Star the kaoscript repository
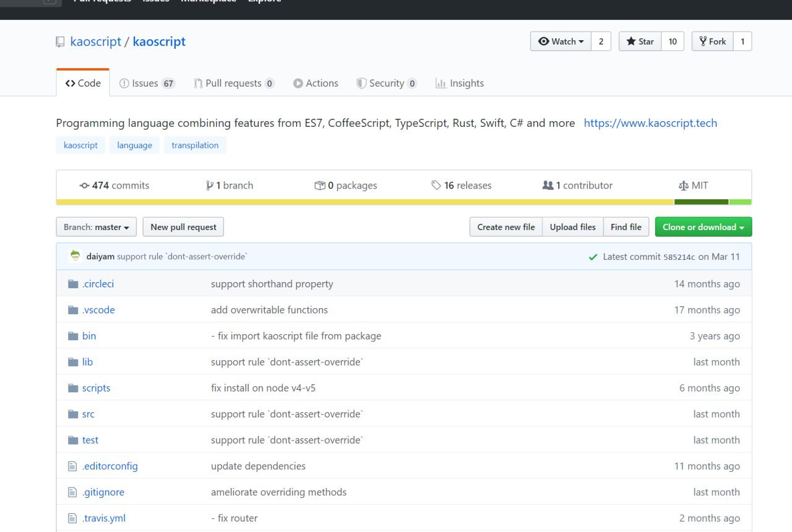The image size is (792, 532). coord(640,41)
